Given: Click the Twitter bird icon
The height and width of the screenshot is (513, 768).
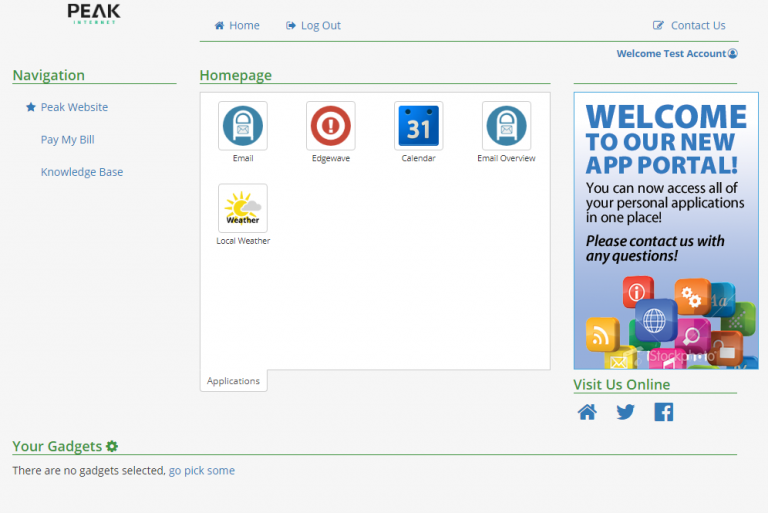Looking at the screenshot, I should coord(625,412).
